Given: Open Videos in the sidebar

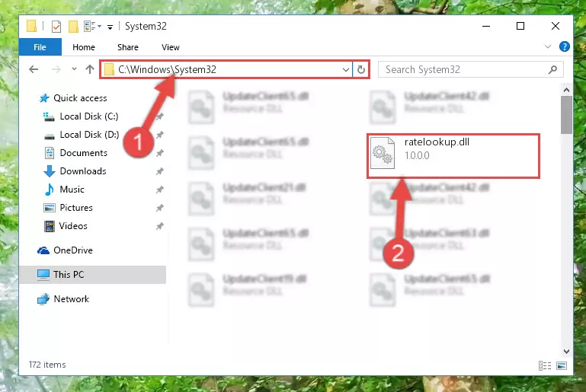Looking at the screenshot, I should coord(66,226).
